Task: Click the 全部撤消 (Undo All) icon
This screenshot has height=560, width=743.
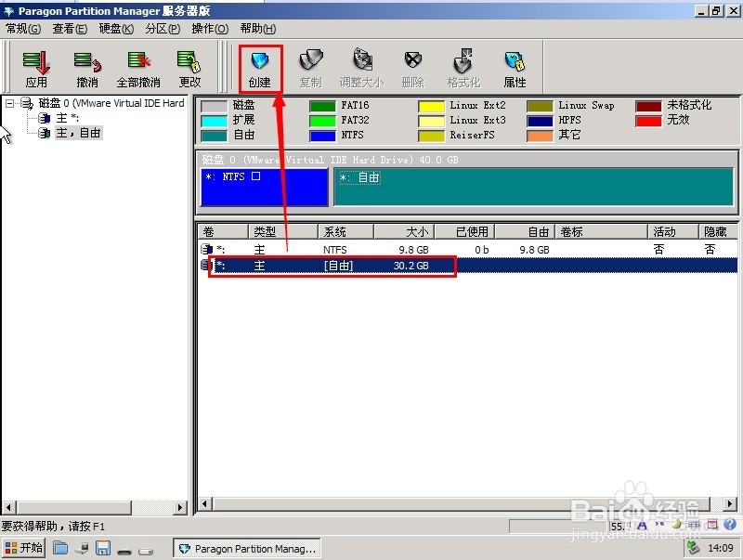Action: tap(138, 68)
